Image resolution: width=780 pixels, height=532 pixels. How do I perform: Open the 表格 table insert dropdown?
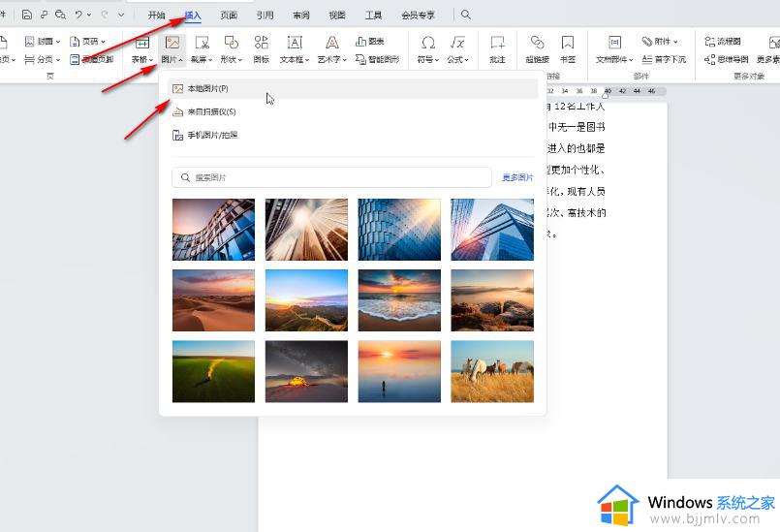pos(142,49)
